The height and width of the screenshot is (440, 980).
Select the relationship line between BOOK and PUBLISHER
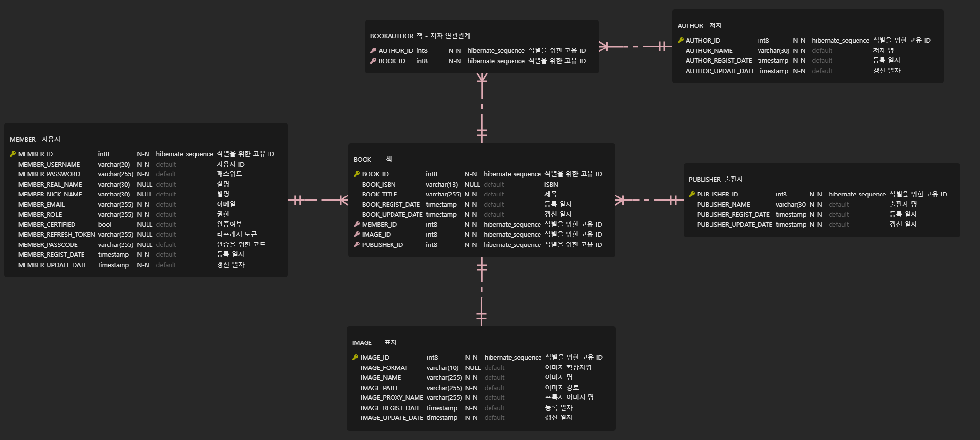click(649, 200)
